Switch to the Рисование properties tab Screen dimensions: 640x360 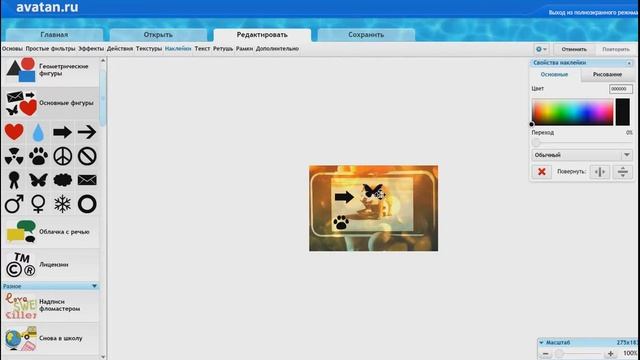[x=607, y=75]
